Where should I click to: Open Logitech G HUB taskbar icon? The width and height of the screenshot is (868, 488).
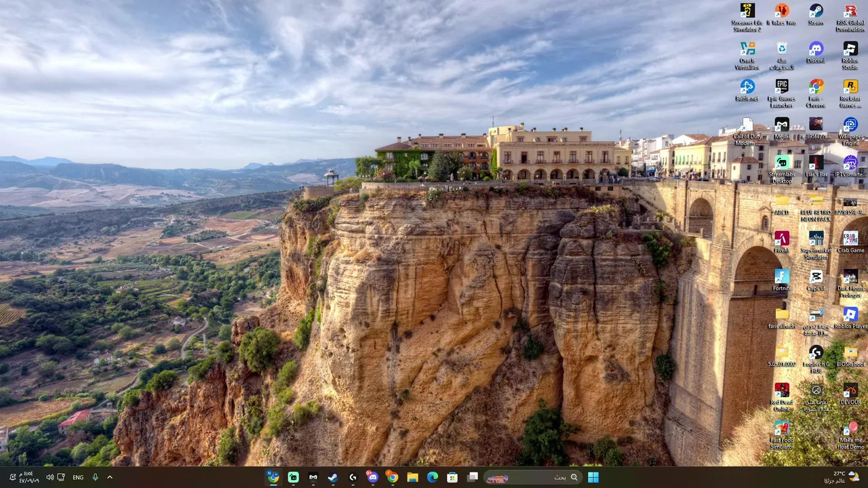(x=353, y=477)
